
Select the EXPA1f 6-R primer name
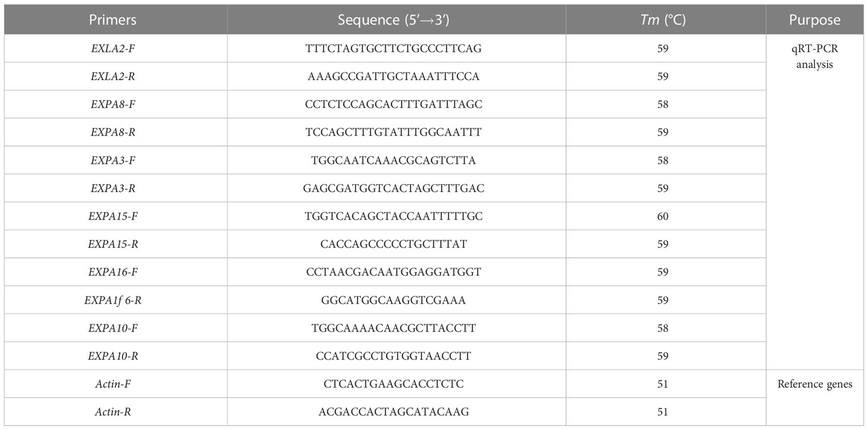pos(113,301)
